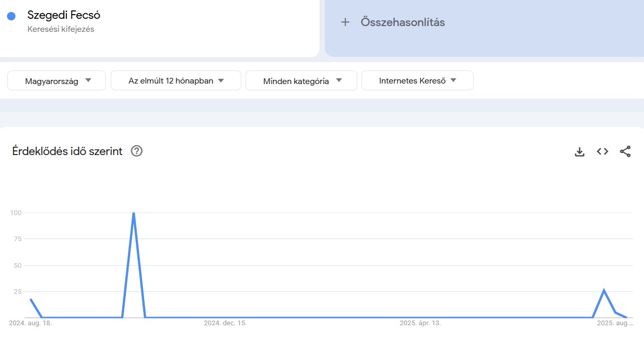Click the plus icon next to Összehasonlítás
The width and height of the screenshot is (644, 343).
pyautogui.click(x=345, y=22)
